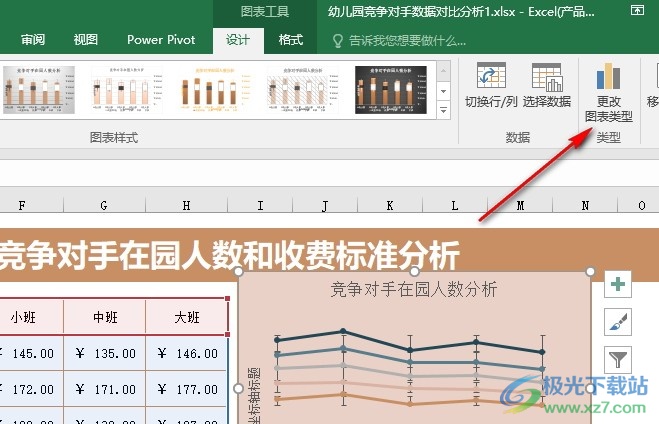The height and width of the screenshot is (424, 659).
Task: Click the ribbon display options window icon
Action: [637, 10]
